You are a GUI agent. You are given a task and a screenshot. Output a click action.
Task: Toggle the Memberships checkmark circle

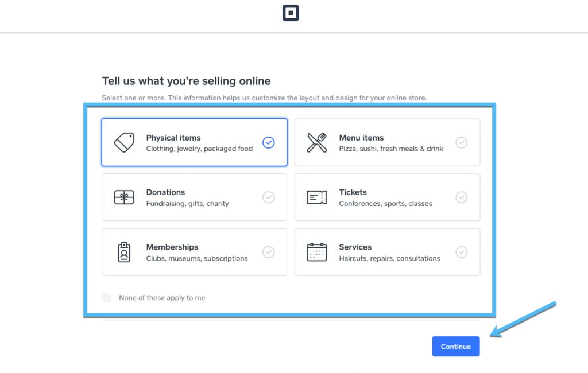268,252
